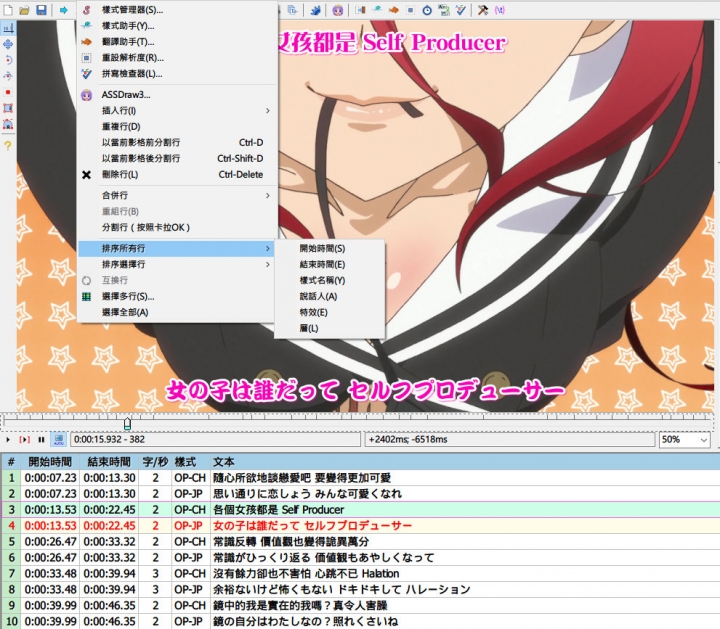Sort all lines by 結束時間(E)
The height and width of the screenshot is (629, 720).
329,264
